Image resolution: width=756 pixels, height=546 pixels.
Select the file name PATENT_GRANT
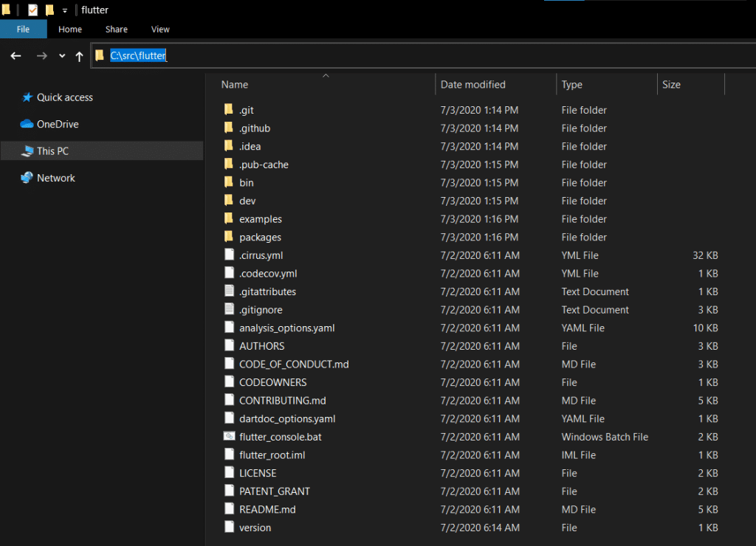tap(275, 491)
